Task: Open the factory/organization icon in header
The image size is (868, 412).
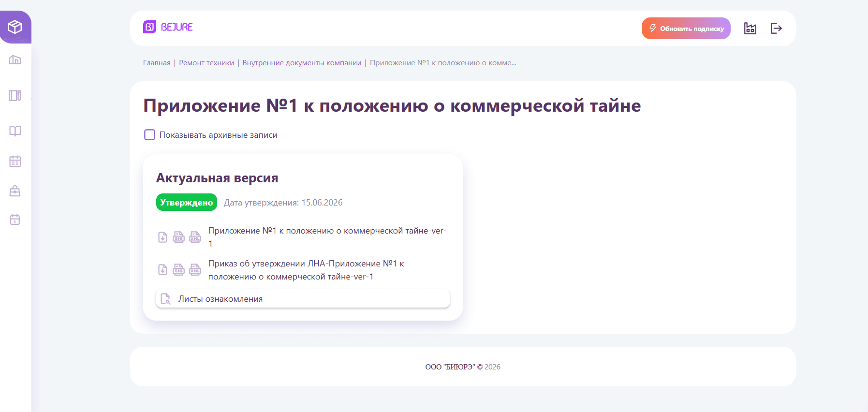Action: tap(750, 29)
